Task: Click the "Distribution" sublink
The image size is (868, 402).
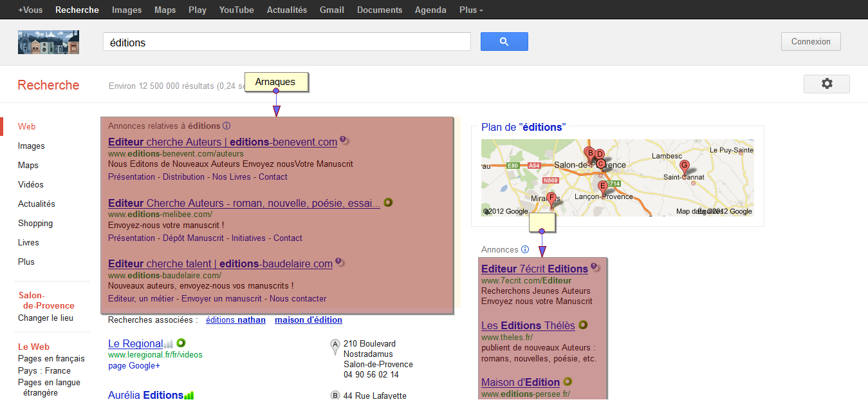Action: tap(183, 177)
